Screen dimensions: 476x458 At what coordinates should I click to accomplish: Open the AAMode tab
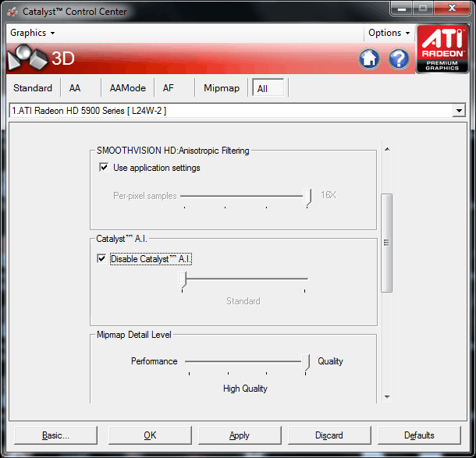click(x=127, y=88)
